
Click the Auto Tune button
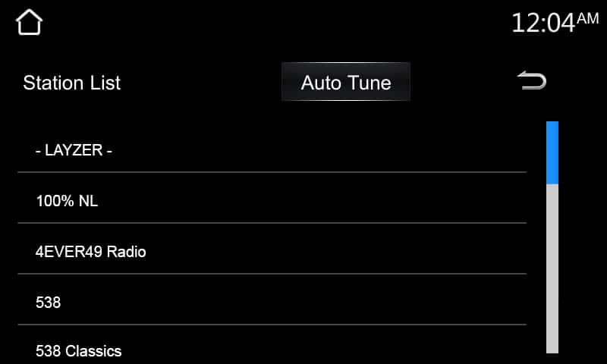346,82
